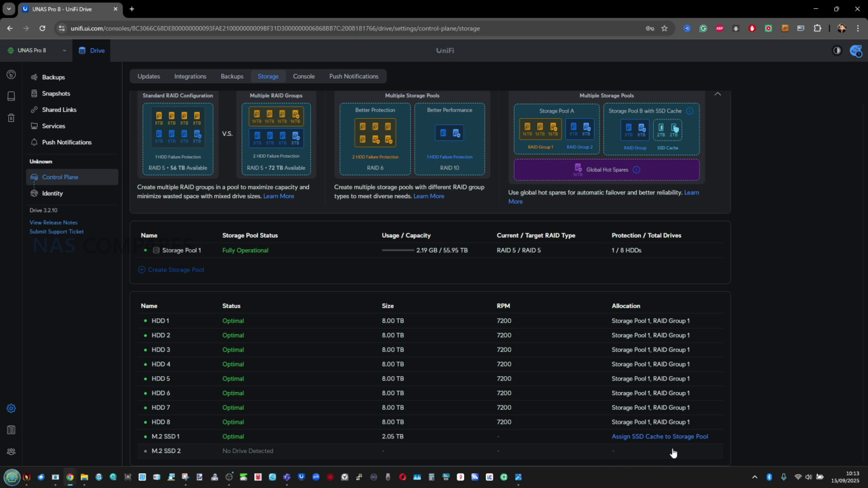Click Assign SSD Cache to Storage Pool
This screenshot has width=868, height=488.
659,437
